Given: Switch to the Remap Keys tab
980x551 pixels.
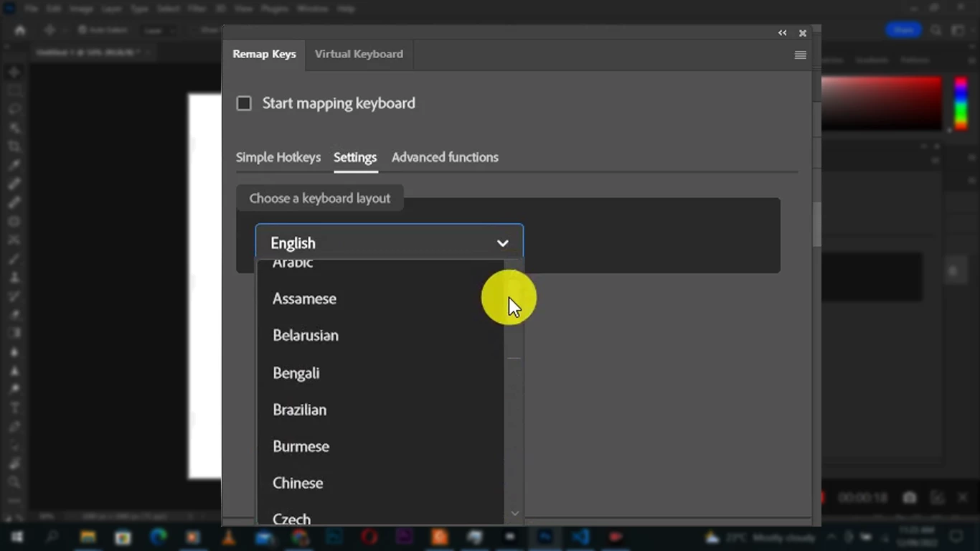Looking at the screenshot, I should click(x=264, y=55).
